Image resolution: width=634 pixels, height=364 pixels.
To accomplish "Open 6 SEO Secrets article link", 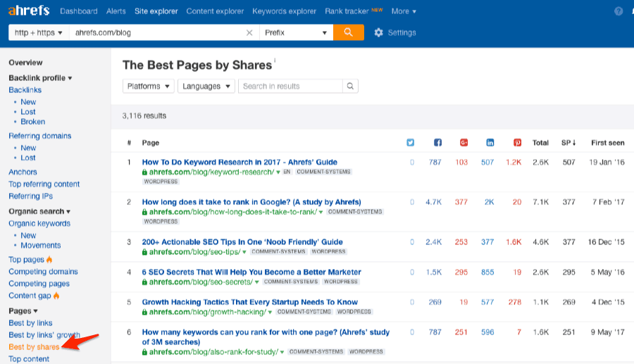I will (x=251, y=272).
